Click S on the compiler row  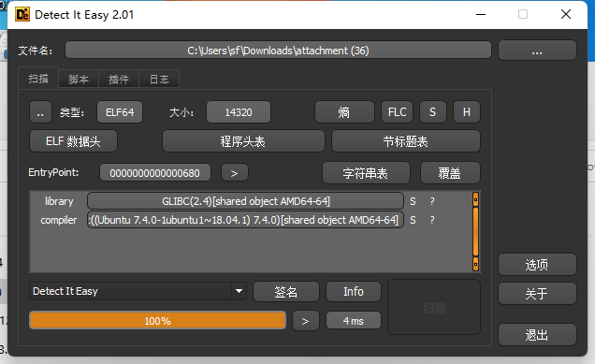(413, 220)
